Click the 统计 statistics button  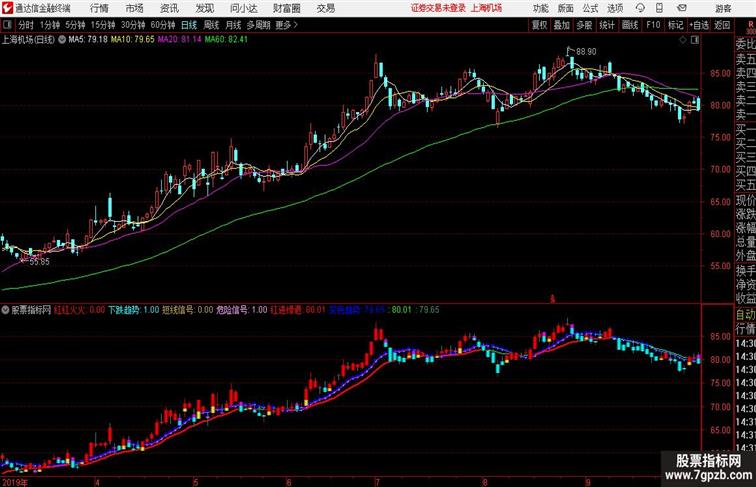click(607, 25)
